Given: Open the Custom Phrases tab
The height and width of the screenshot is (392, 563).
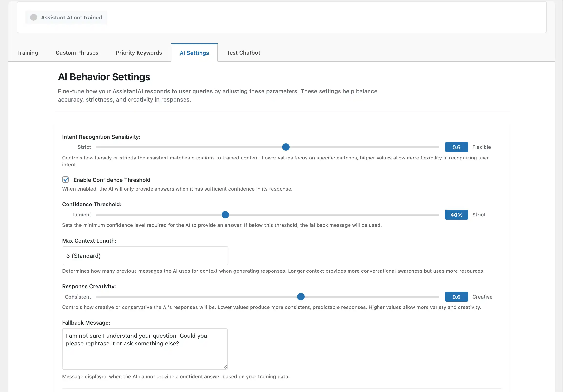Looking at the screenshot, I should click(77, 53).
